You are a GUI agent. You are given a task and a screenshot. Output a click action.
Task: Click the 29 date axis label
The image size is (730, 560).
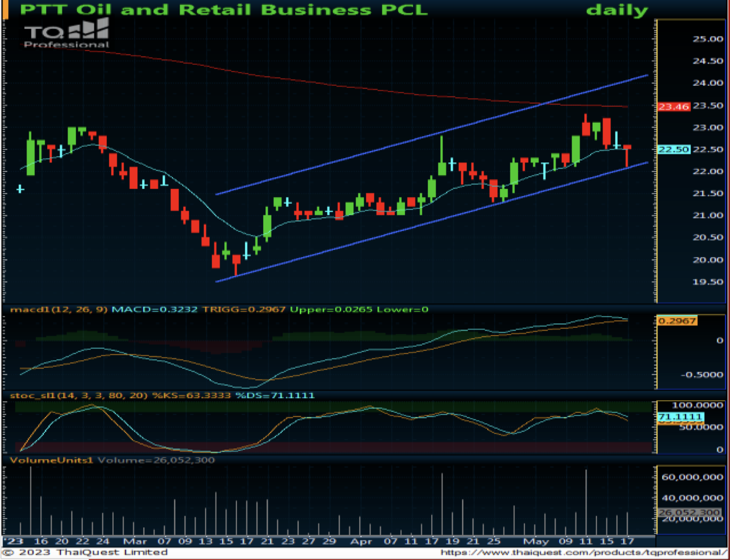[x=329, y=541]
